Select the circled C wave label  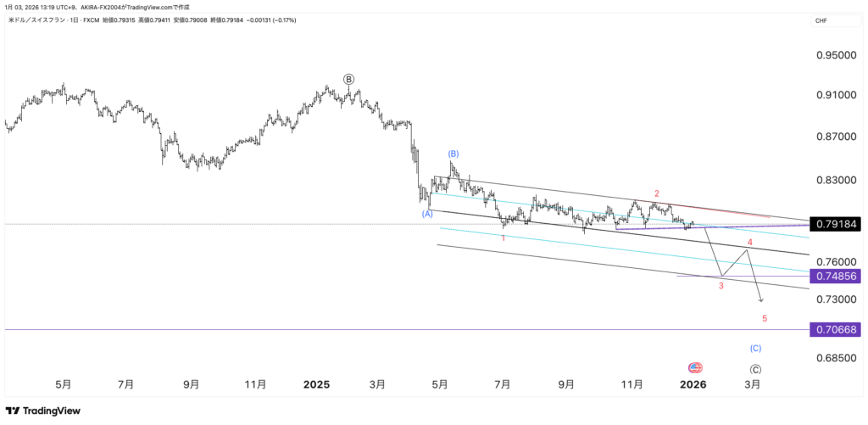755,370
